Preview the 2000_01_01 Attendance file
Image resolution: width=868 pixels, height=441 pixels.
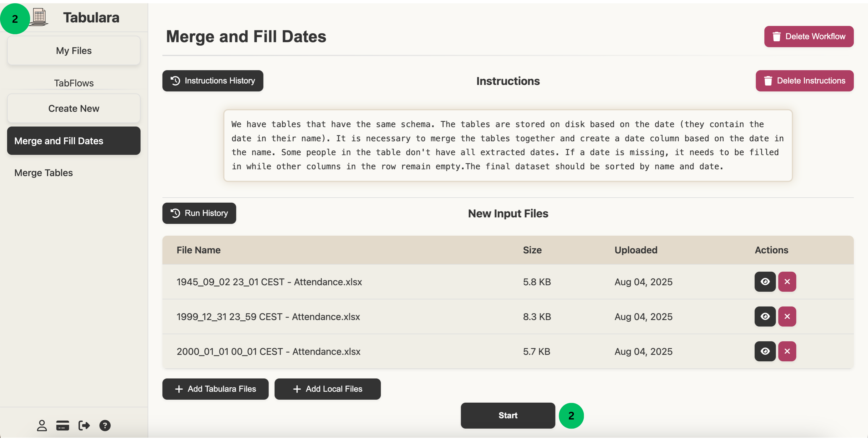click(765, 351)
